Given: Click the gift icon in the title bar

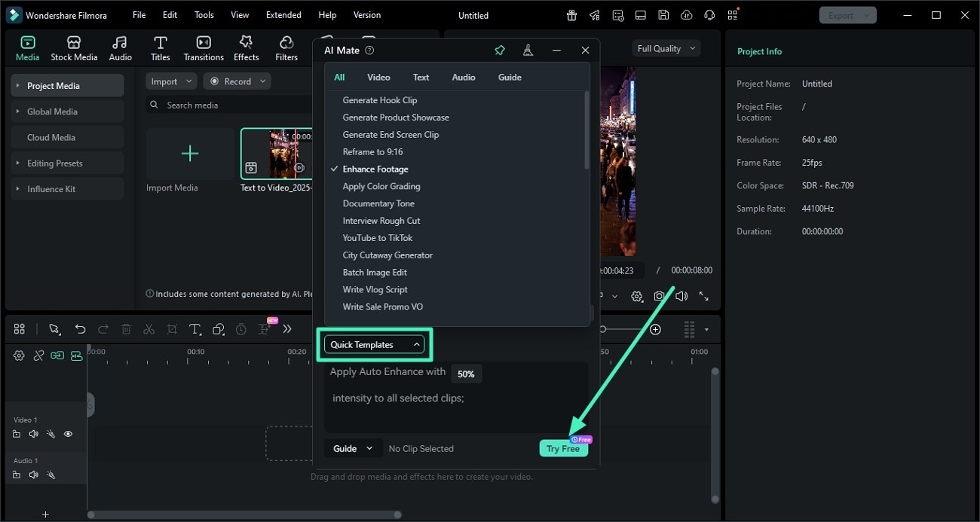Looking at the screenshot, I should click(x=572, y=15).
